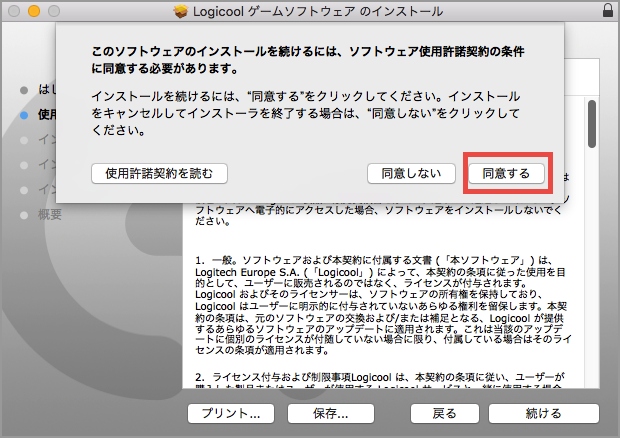Click the 同意しない (Disagree) button
This screenshot has width=620, height=438.
[x=411, y=174]
